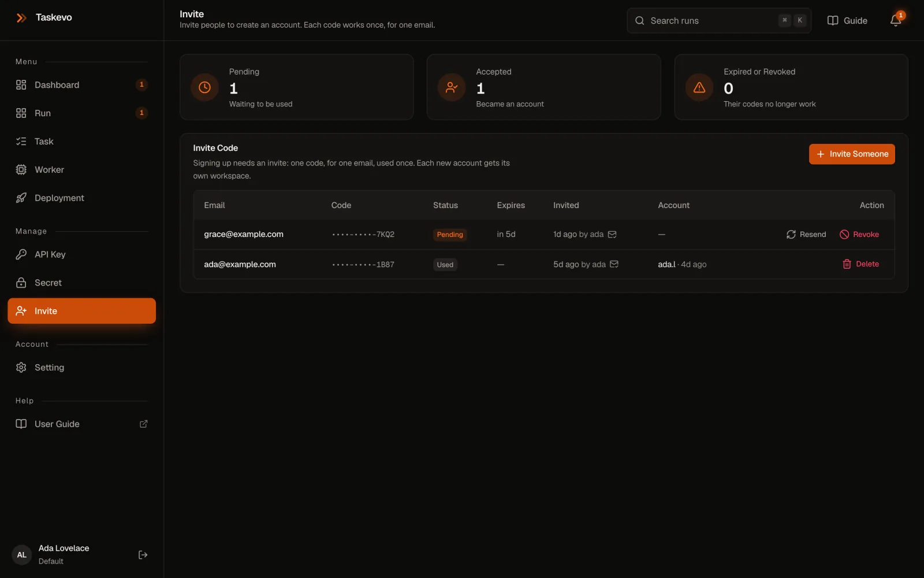Viewport: 924px width, 578px height.
Task: Click the Deployment rocket icon
Action: pyautogui.click(x=21, y=198)
